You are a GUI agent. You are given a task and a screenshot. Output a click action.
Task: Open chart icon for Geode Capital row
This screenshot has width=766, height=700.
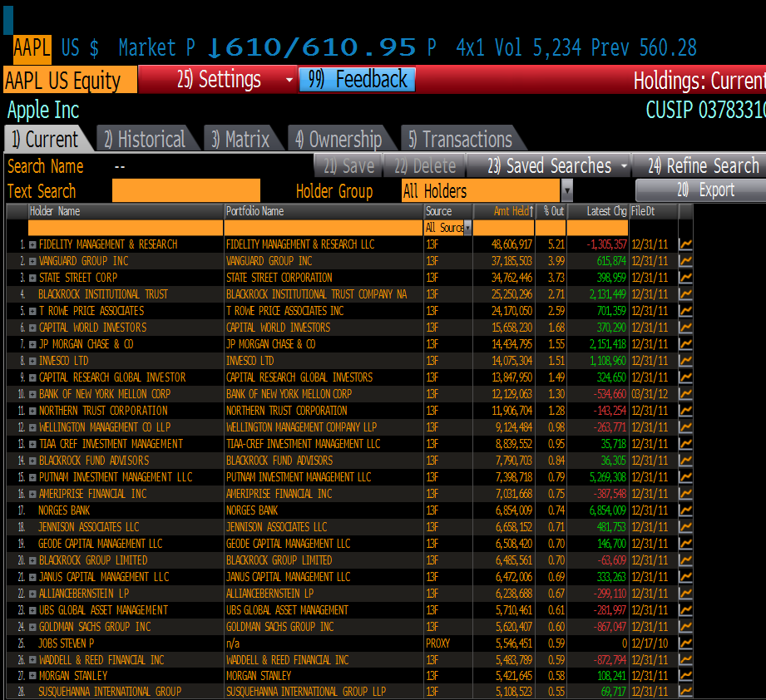[x=685, y=544]
